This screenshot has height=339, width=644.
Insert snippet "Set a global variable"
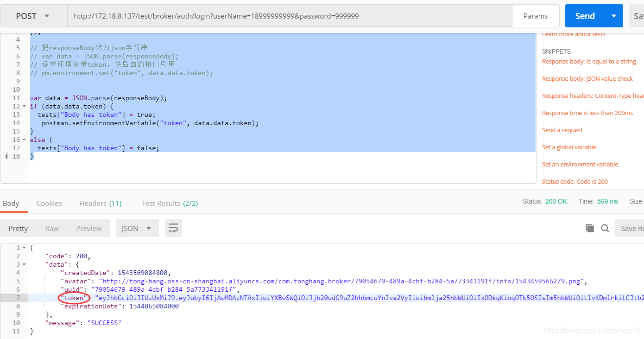569,147
